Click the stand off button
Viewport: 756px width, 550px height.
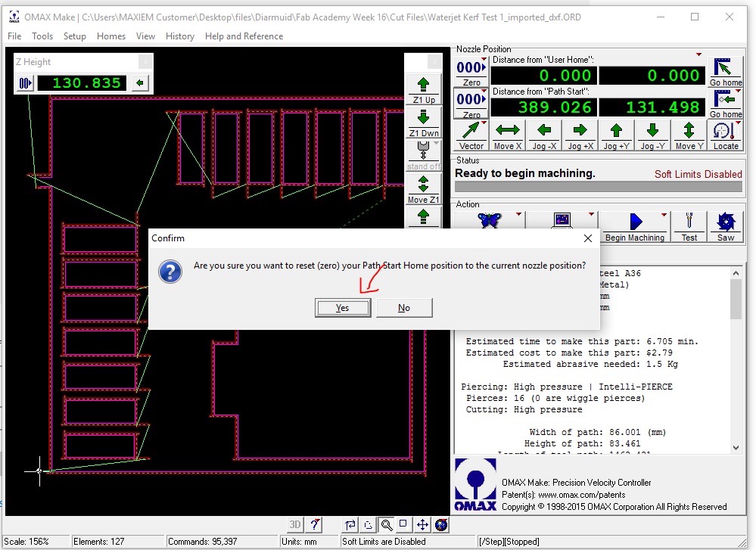tap(423, 156)
